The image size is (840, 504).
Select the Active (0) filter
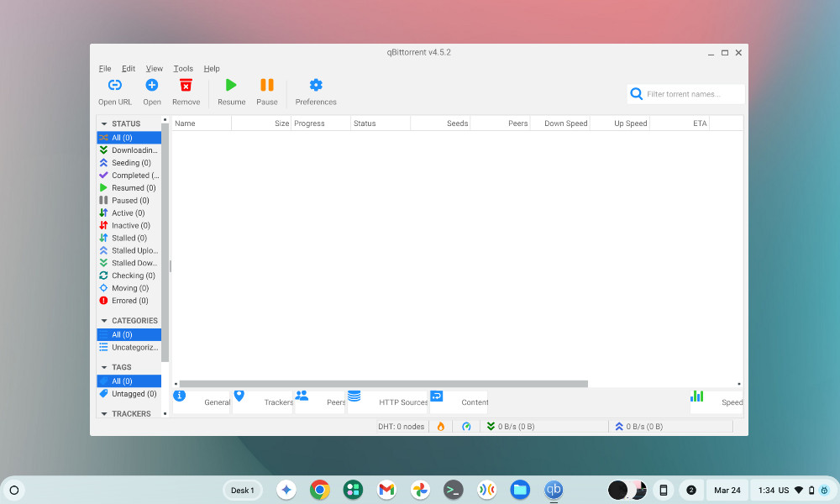pos(129,213)
